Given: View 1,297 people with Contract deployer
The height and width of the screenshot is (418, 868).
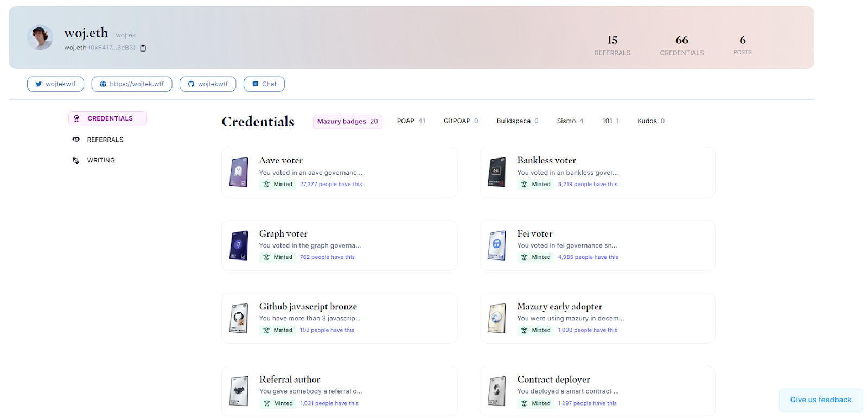Looking at the screenshot, I should (587, 403).
